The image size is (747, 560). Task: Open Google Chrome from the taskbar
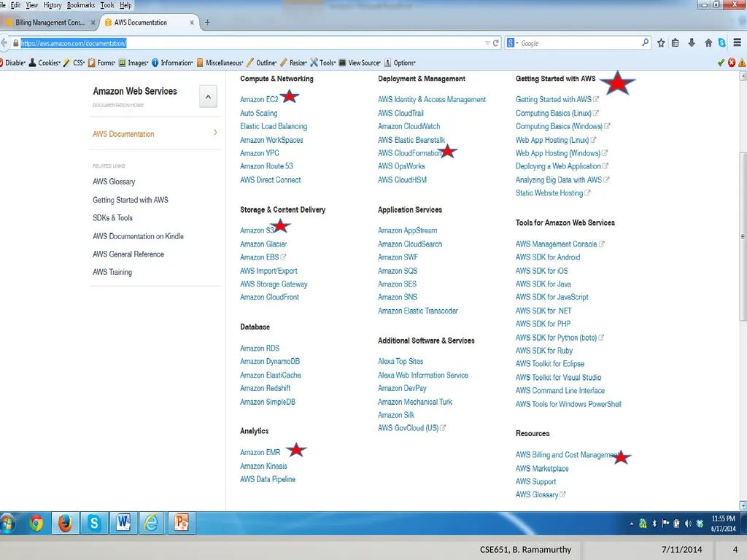(x=36, y=524)
